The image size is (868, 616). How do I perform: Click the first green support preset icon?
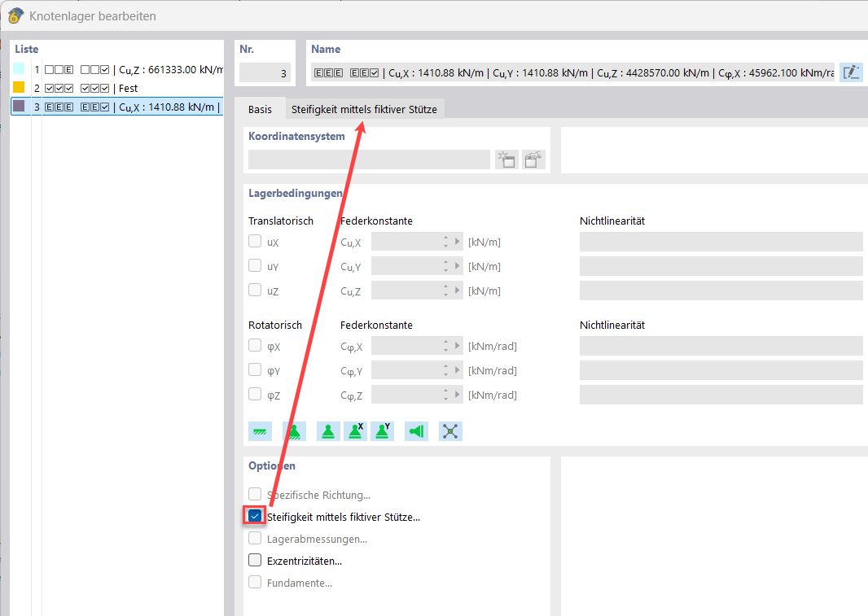[x=260, y=431]
